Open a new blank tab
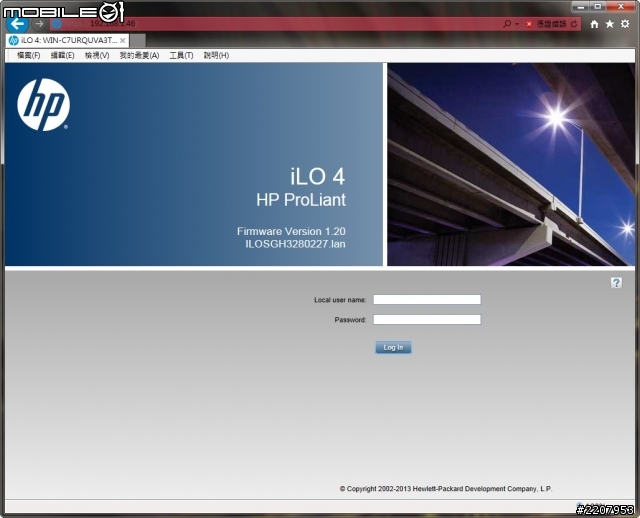This screenshot has width=640, height=518. (138, 40)
